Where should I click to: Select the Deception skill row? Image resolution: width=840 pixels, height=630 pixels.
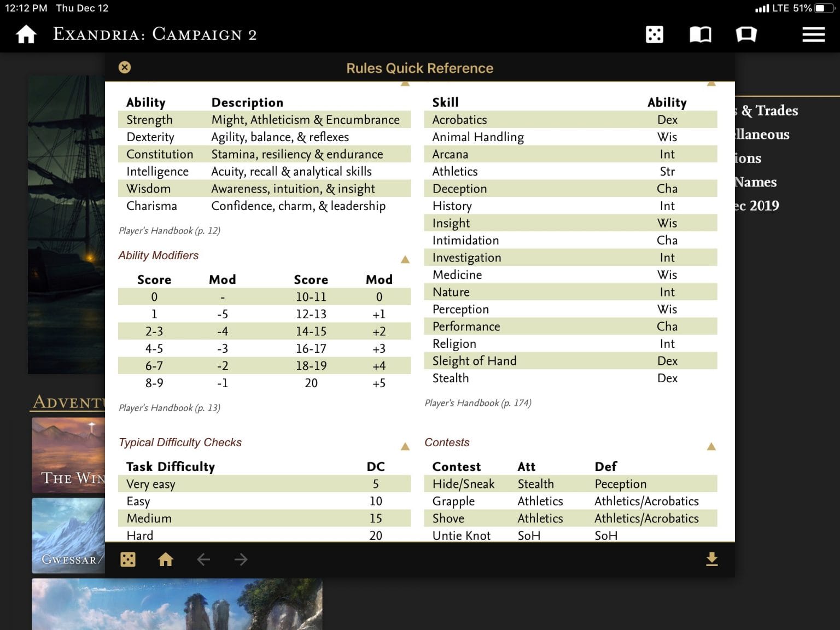(570, 189)
